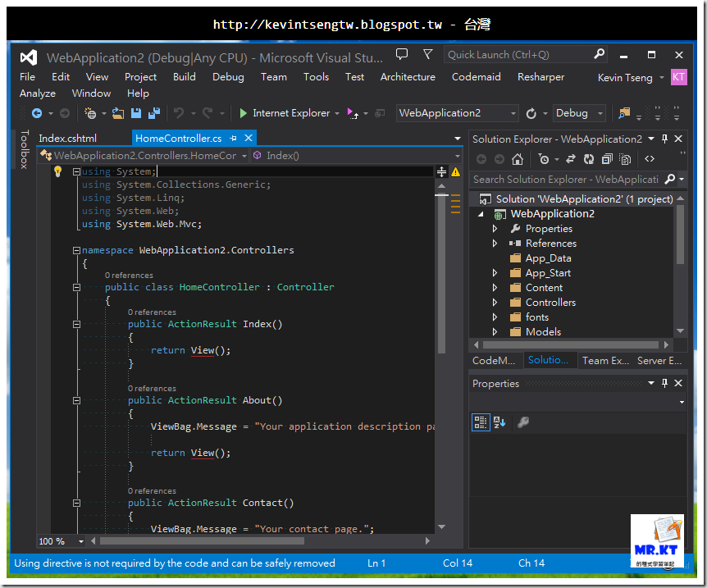Image resolution: width=707 pixels, height=588 pixels.
Task: Open the Debug menu
Action: click(x=228, y=77)
